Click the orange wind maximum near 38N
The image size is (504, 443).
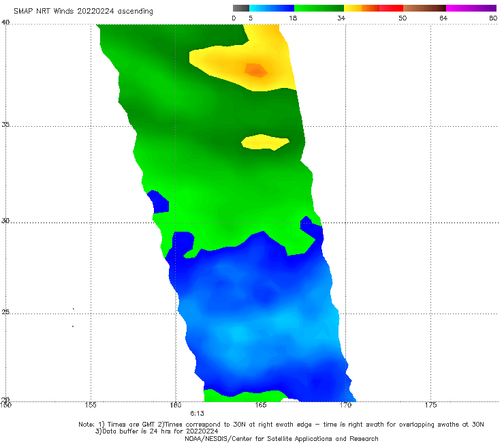coord(256,70)
